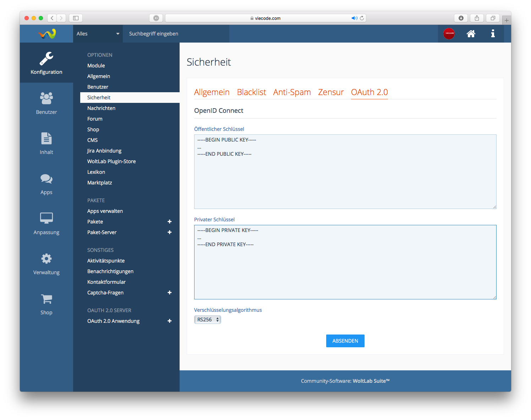Viewport: 531px width, 420px height.
Task: Open the Shop cart icon section
Action: [x=46, y=304]
